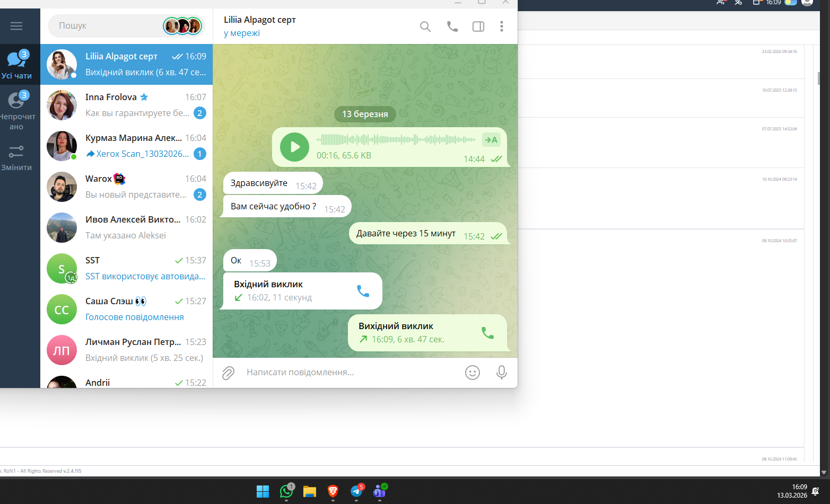Open the taskbar clock and date
This screenshot has width=830, height=504.
tap(792, 491)
